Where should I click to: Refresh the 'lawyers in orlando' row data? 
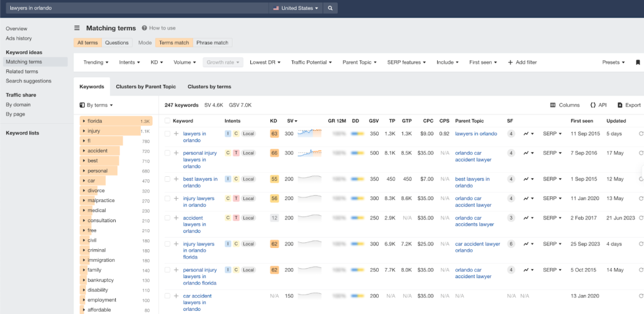pos(641,133)
